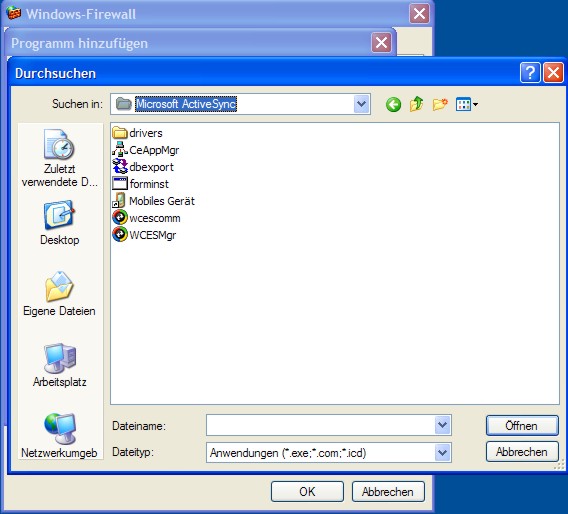Image resolution: width=568 pixels, height=514 pixels.
Task: Jump to Desktop in places bar
Action: point(59,223)
